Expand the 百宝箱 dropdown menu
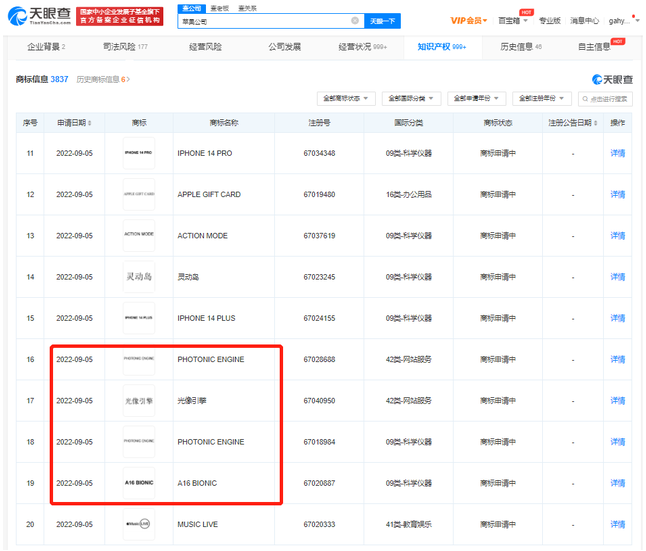 pyautogui.click(x=513, y=21)
